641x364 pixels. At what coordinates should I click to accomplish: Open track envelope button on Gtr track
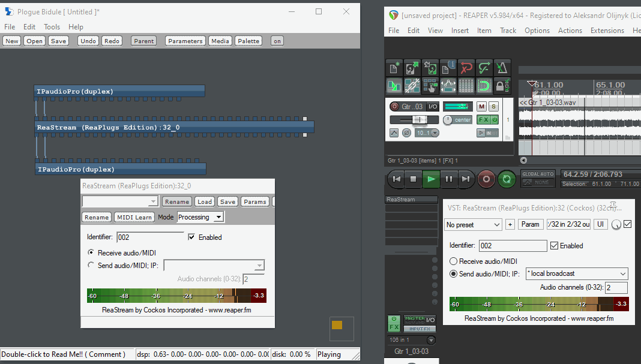(394, 133)
